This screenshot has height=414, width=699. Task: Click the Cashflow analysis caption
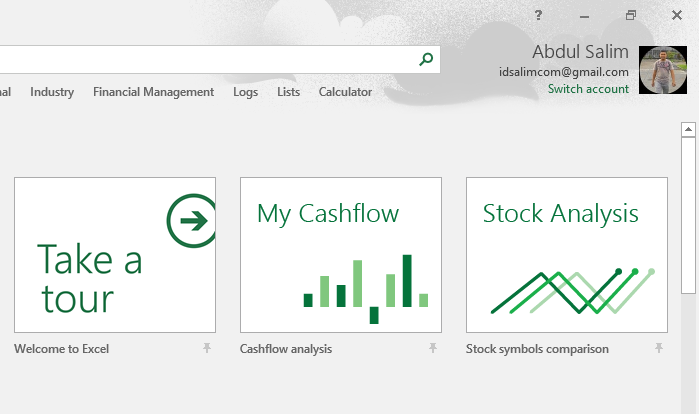point(286,349)
